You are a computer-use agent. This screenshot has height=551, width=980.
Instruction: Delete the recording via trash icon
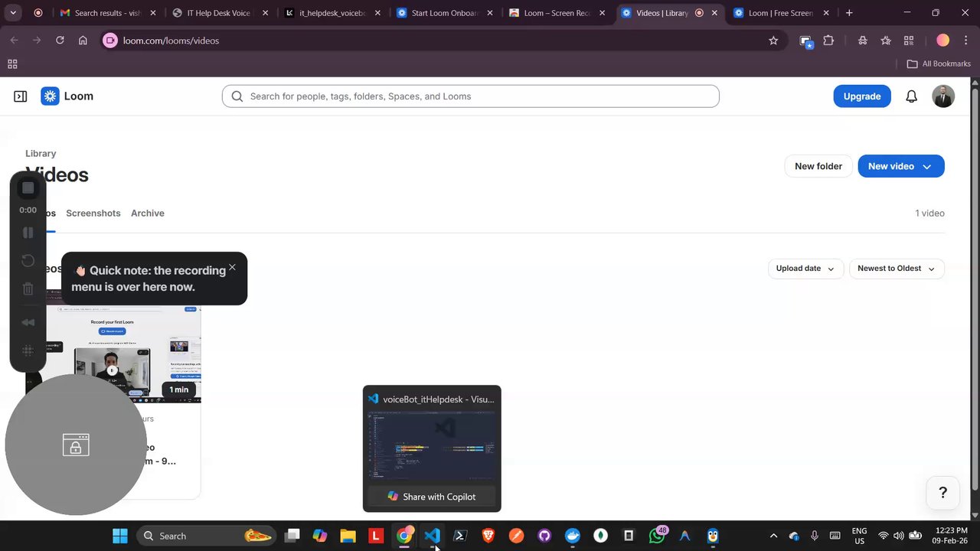point(28,289)
